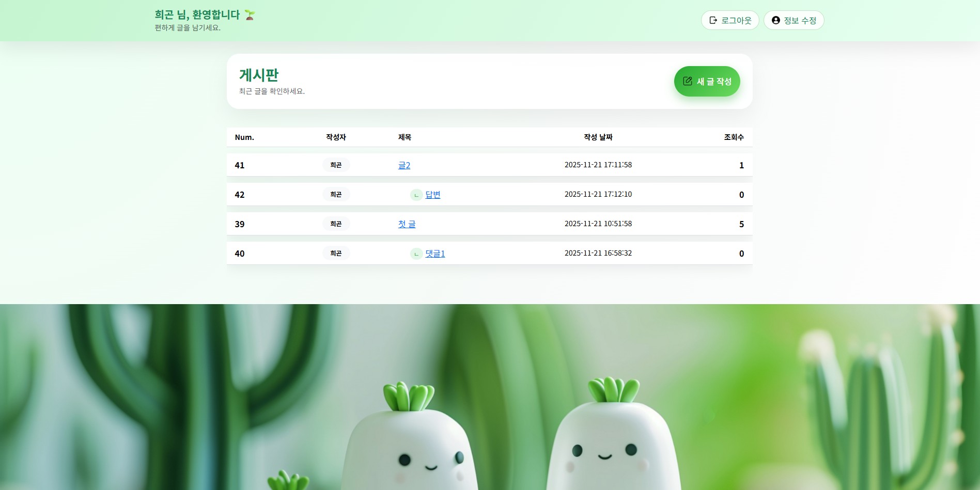The image size is (980, 490).
Task: Create a post with 새 글 작성
Action: 707,81
